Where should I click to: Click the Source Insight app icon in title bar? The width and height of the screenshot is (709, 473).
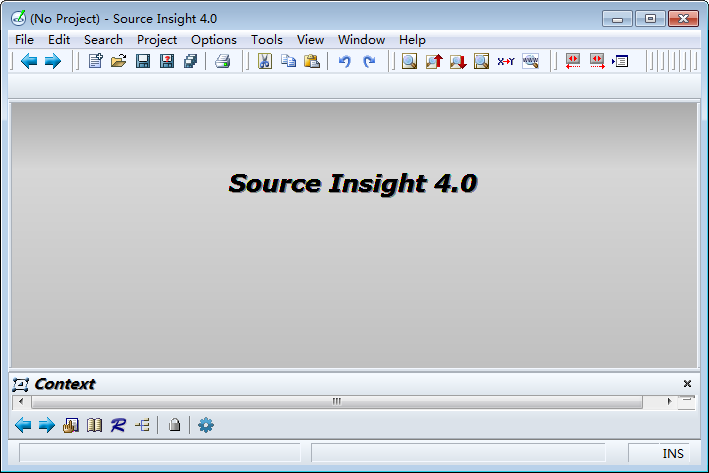pos(19,19)
